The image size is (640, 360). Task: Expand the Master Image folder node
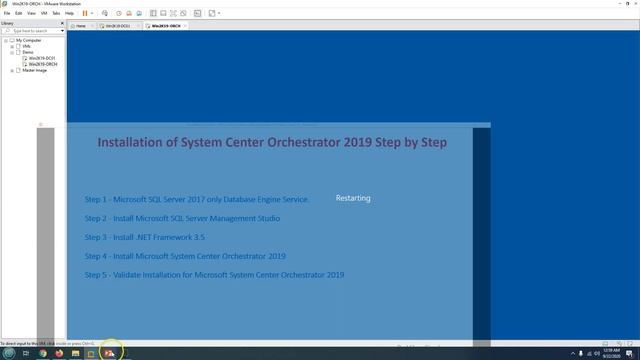tap(12, 71)
